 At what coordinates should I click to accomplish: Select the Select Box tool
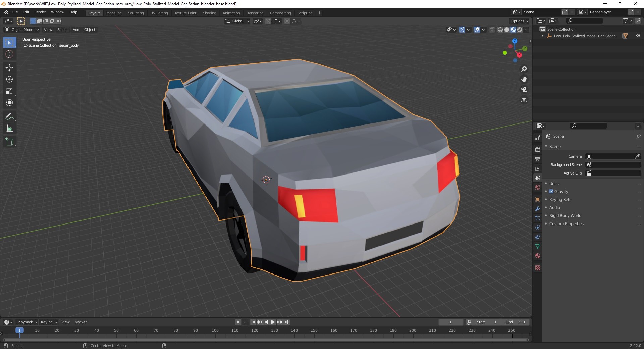click(x=9, y=43)
